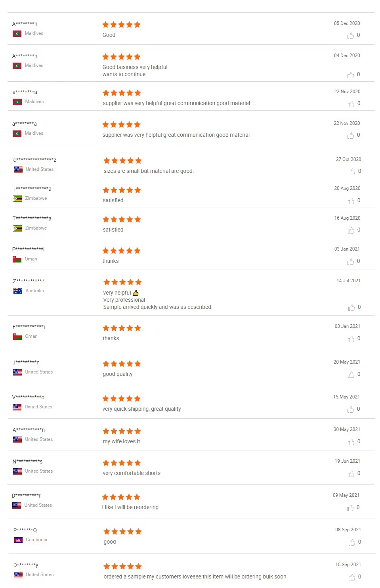The height and width of the screenshot is (588, 380).
Task: Click five-star rating on N**********s review
Action: (x=122, y=463)
